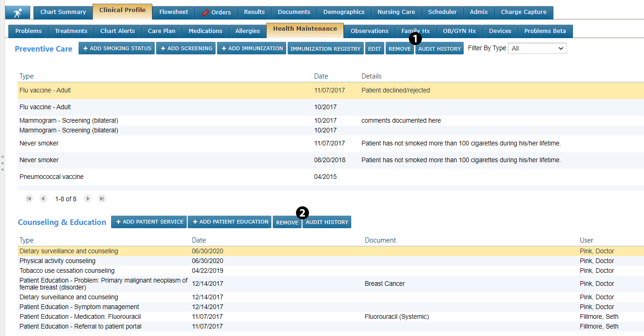Open the Orders tab with pencil icon

pos(216,13)
